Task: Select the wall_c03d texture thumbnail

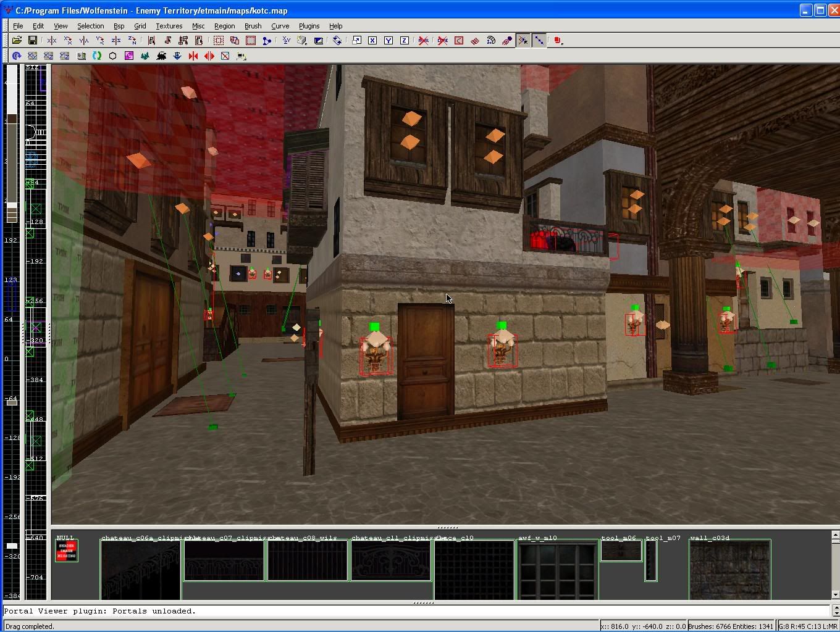Action: (729, 570)
